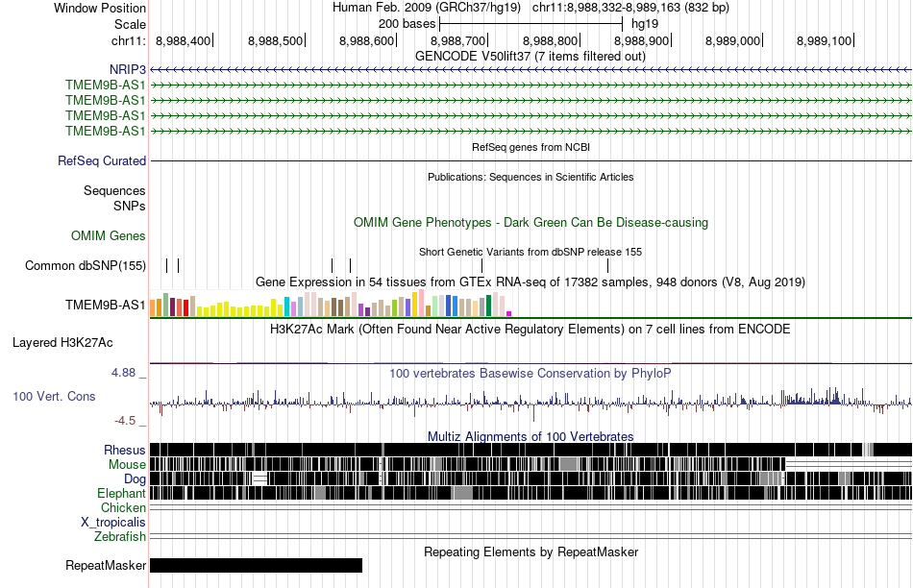Click the Layered H3K27Ac track label

[62, 342]
